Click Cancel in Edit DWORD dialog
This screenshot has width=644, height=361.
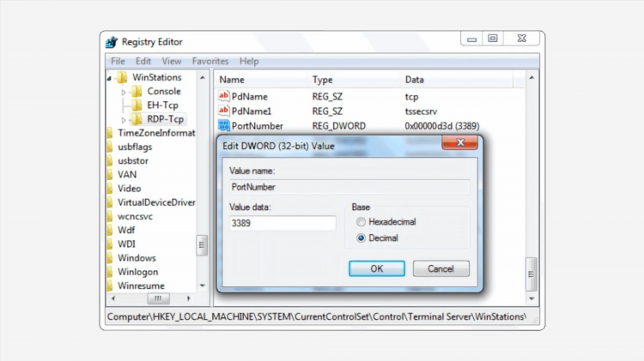(x=440, y=268)
